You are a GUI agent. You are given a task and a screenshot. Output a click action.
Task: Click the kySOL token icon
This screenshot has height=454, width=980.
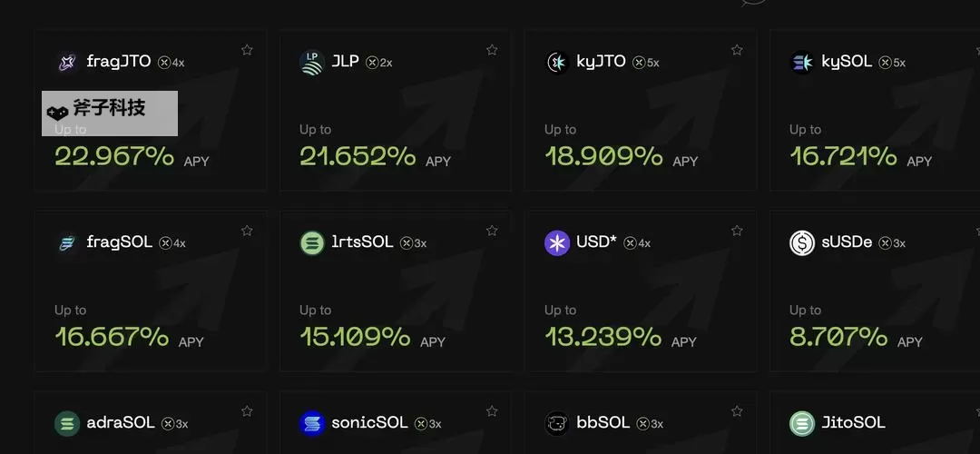[x=802, y=63]
